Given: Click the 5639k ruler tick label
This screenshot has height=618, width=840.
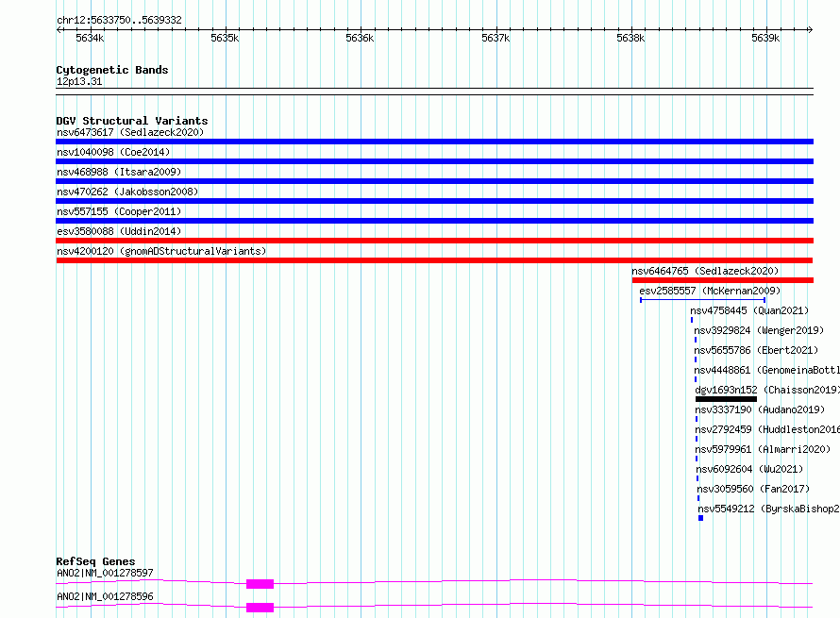Looking at the screenshot, I should pos(765,38).
